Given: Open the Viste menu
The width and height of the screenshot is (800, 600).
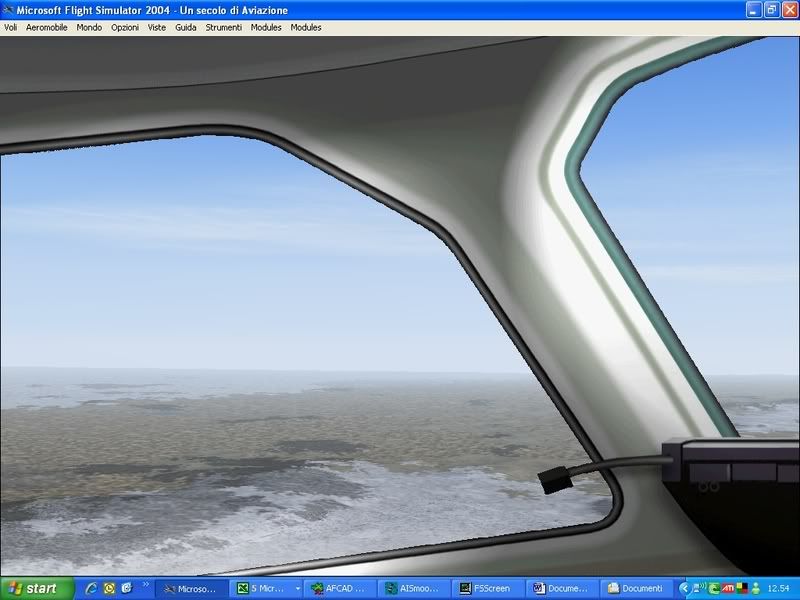Looking at the screenshot, I should [157, 28].
